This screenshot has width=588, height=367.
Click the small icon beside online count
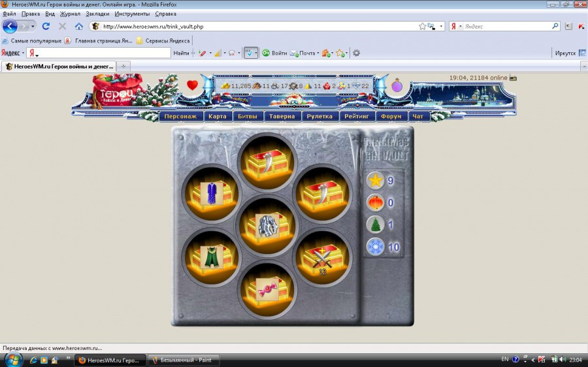click(513, 78)
